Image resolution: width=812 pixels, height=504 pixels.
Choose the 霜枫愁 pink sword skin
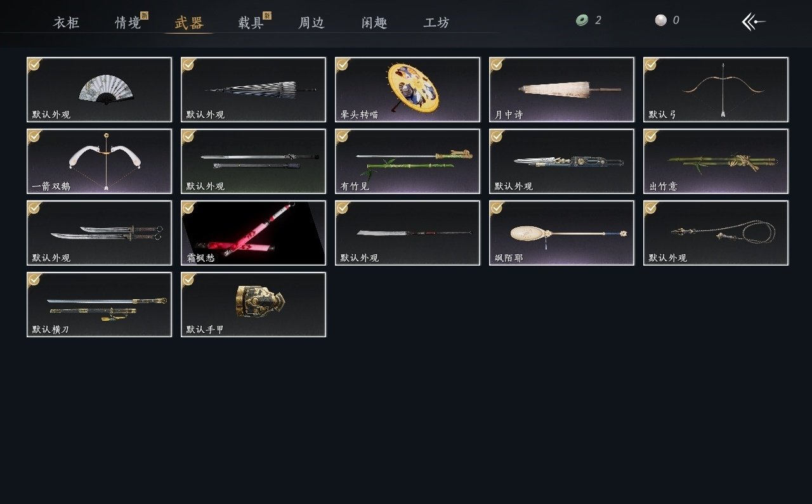point(253,233)
